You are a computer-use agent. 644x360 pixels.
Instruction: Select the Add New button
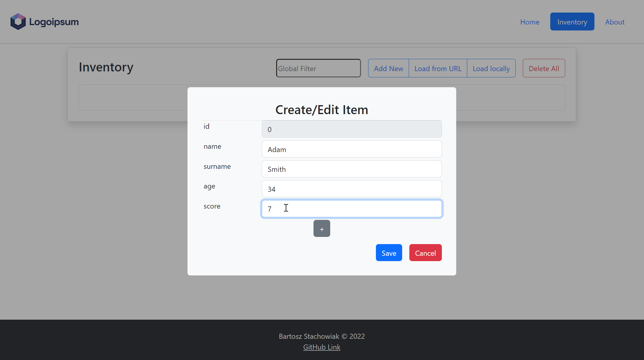pyautogui.click(x=388, y=68)
